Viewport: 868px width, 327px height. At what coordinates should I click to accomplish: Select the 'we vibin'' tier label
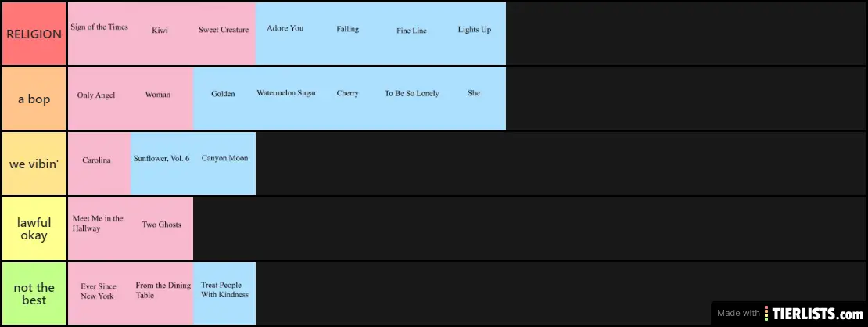click(34, 163)
